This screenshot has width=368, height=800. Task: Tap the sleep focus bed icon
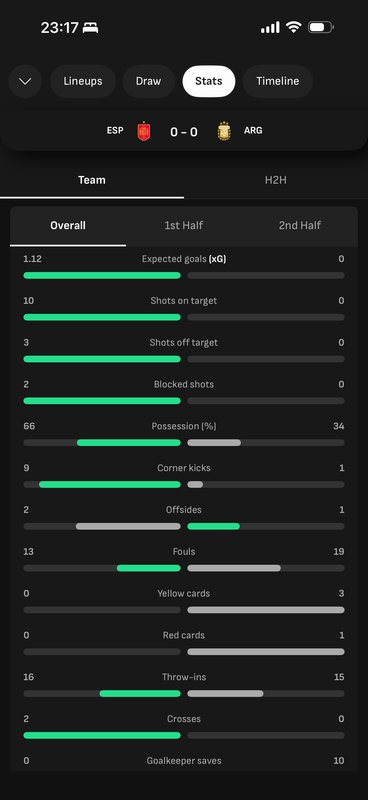(x=90, y=28)
